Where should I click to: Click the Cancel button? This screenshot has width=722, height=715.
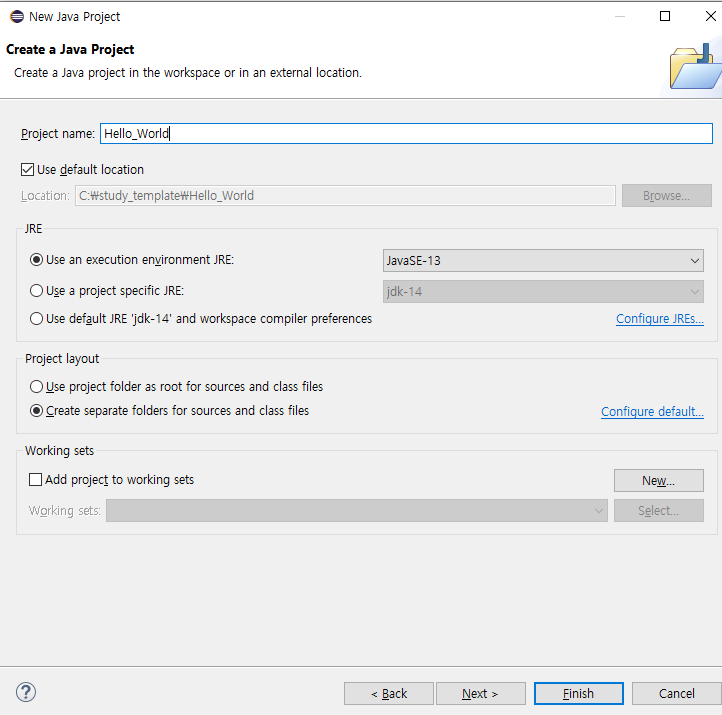click(x=676, y=693)
